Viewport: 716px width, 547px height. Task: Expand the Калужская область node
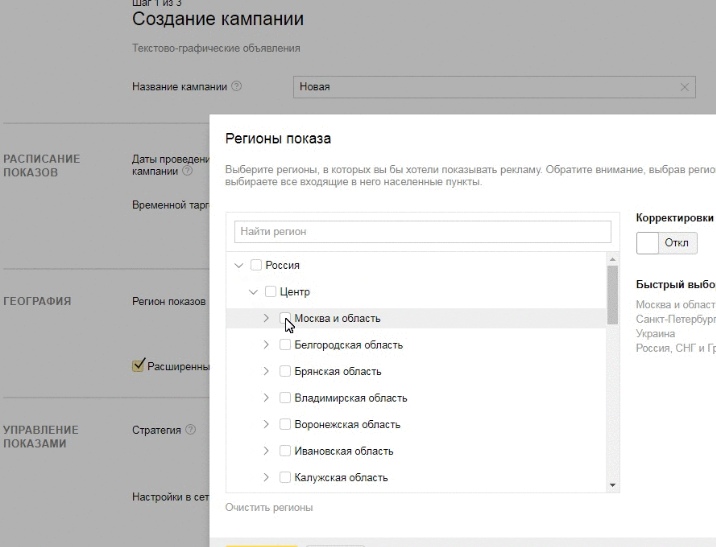(266, 477)
